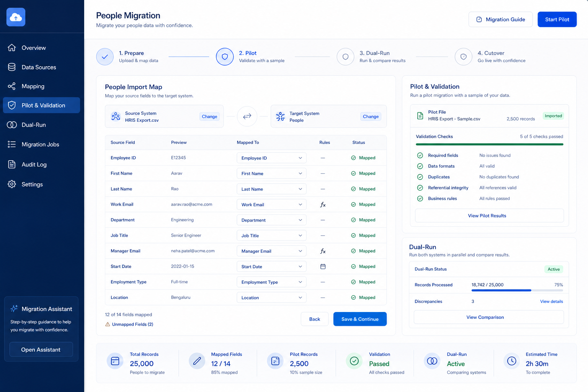Open the Migration Guide
The height and width of the screenshot is (392, 588).
[500, 20]
